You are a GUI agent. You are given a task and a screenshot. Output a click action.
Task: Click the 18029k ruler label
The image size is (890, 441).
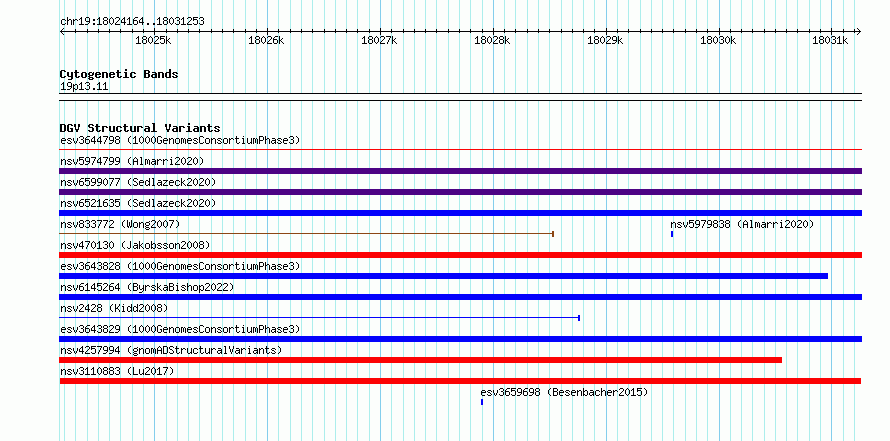[605, 40]
